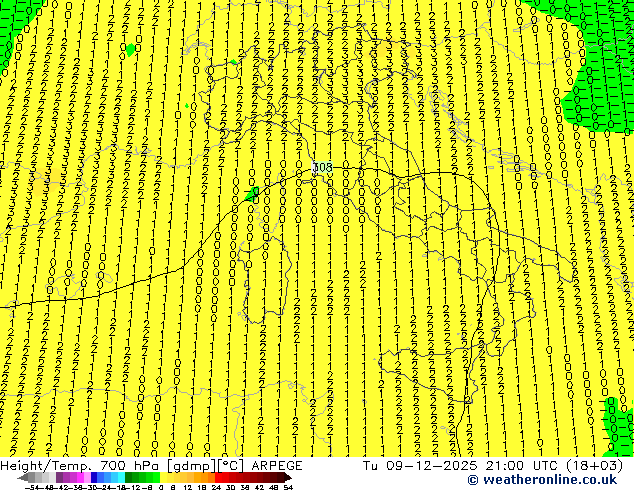Click the dark purple -42 swatch in the legend

pyautogui.click(x=59, y=477)
